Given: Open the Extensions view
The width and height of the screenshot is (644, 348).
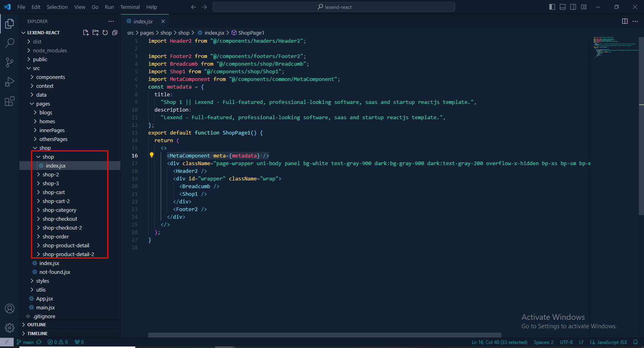Looking at the screenshot, I should 10,101.
